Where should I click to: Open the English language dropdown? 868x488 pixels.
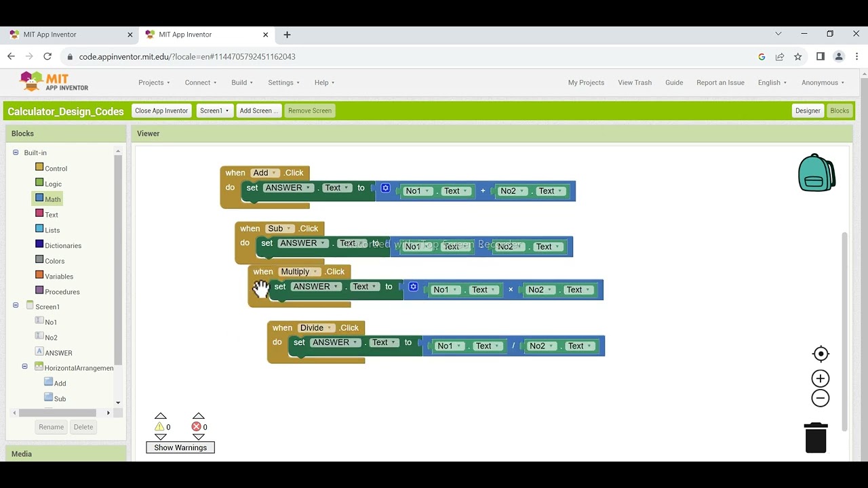coord(772,83)
